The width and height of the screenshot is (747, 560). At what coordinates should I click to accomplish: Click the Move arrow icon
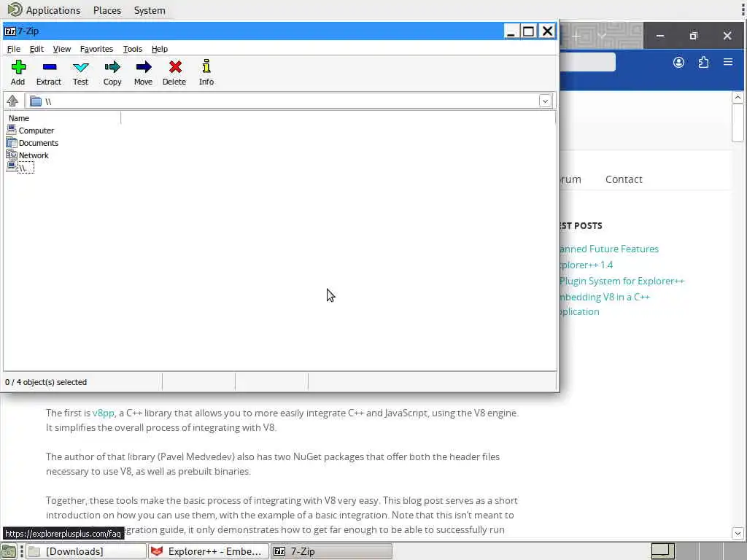144,67
